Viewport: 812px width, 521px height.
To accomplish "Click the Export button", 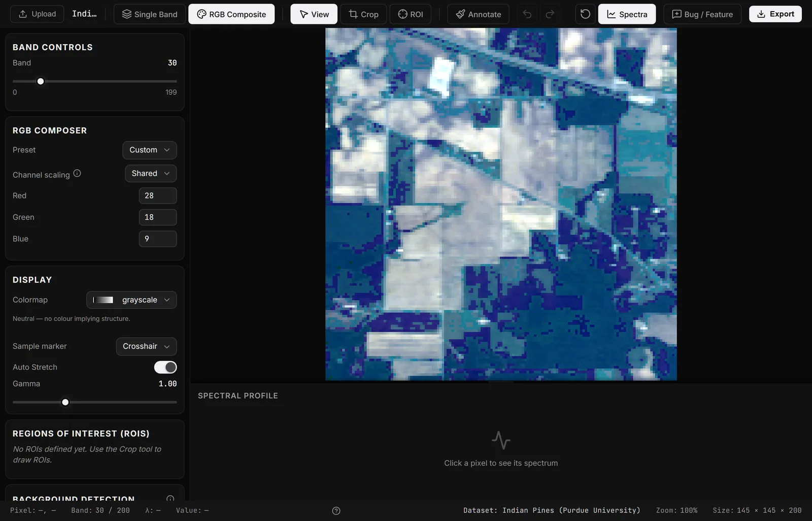I will [775, 14].
